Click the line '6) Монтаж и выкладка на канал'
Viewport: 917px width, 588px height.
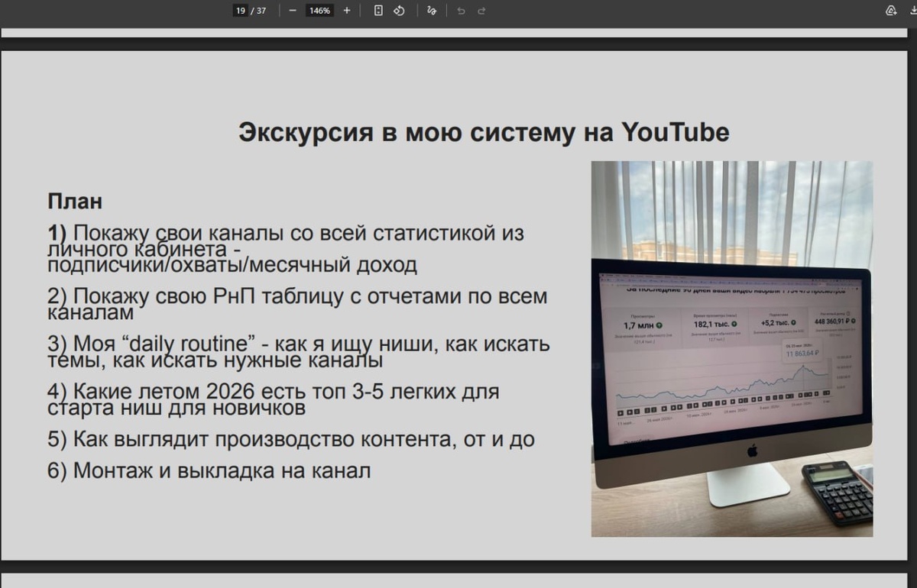pyautogui.click(x=209, y=470)
